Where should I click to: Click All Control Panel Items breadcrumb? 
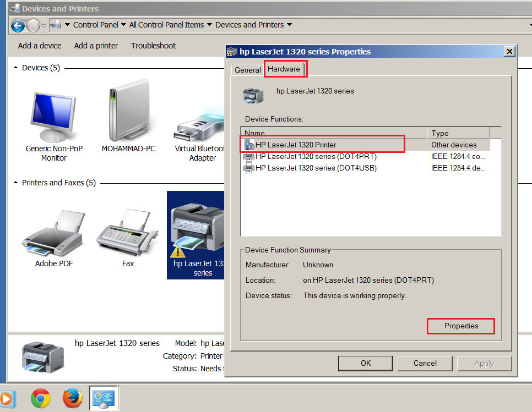pyautogui.click(x=166, y=25)
